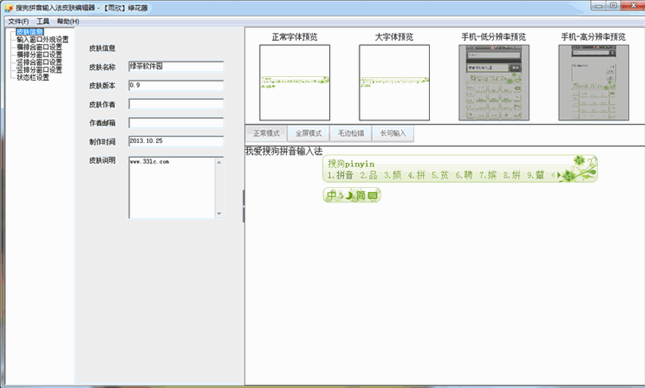
Task: Switch to the 毛边检错 tab
Action: click(x=351, y=133)
